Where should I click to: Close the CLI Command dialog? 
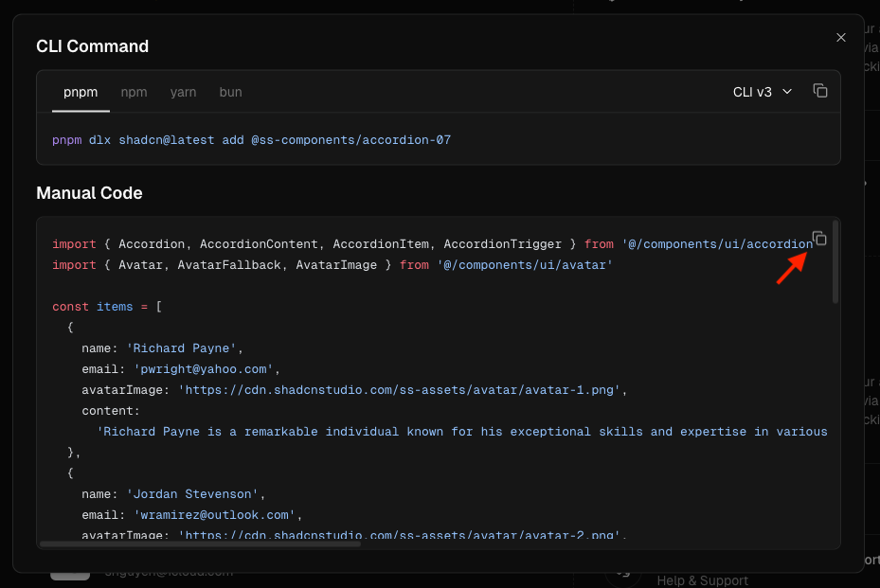pos(841,38)
